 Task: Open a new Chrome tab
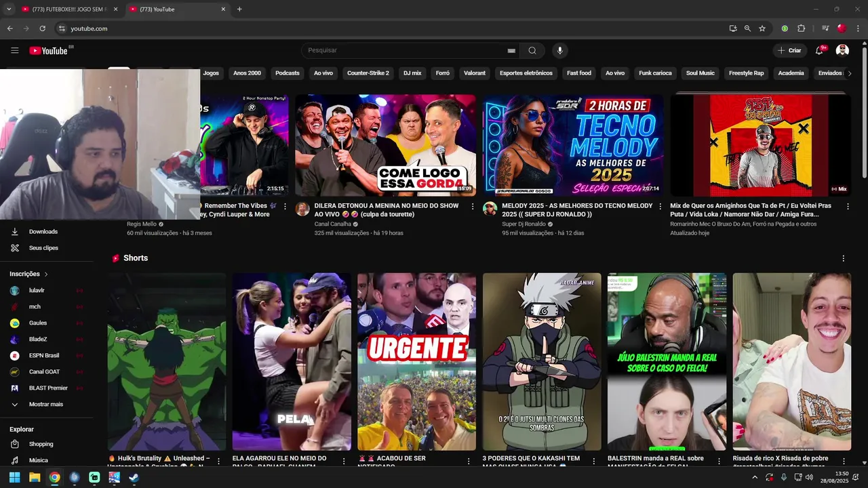coord(239,9)
